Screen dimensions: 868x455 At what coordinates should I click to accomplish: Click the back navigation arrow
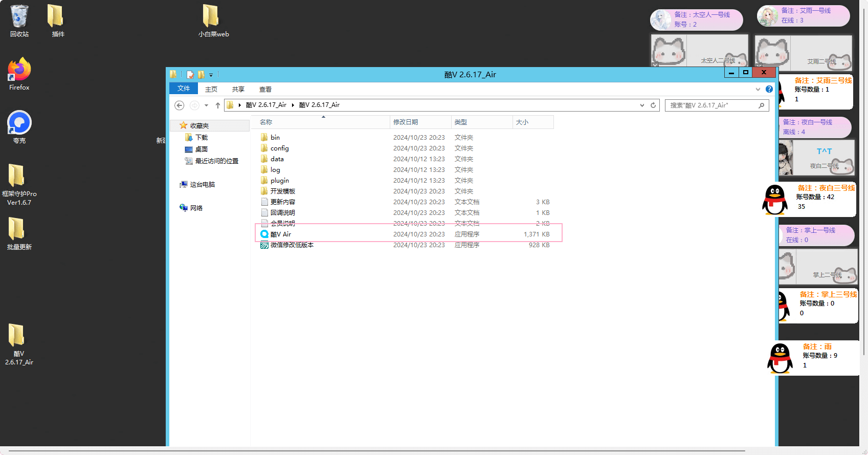pos(179,105)
